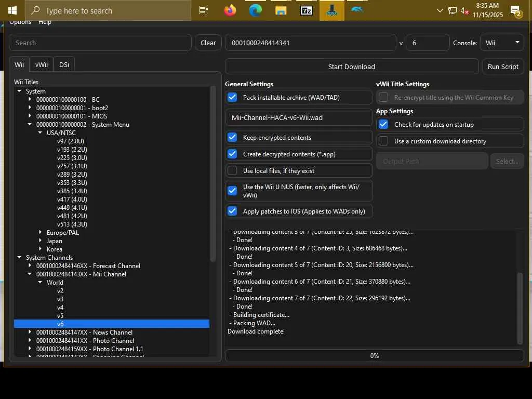The image size is (532, 399).
Task: Switch to the DSi tab
Action: pyautogui.click(x=64, y=64)
